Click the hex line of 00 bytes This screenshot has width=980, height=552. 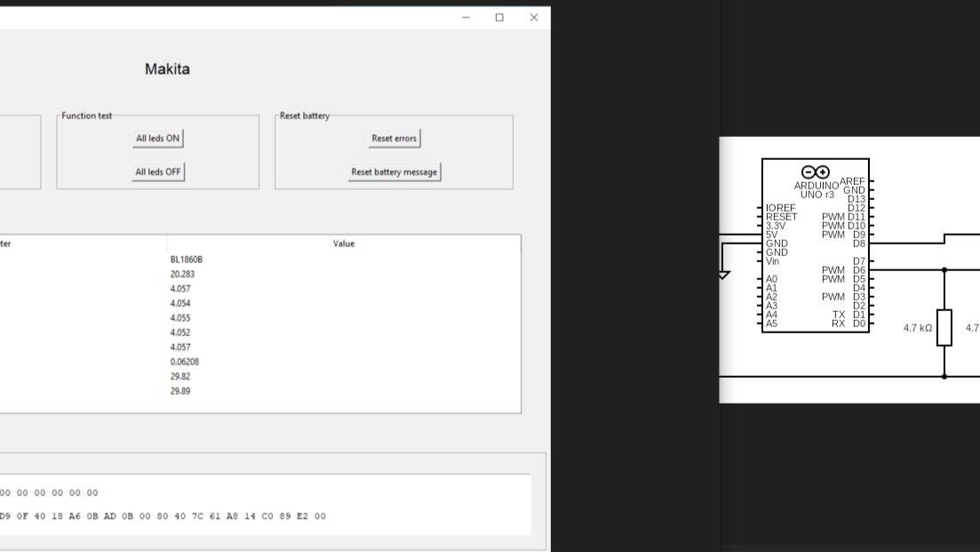[49, 492]
